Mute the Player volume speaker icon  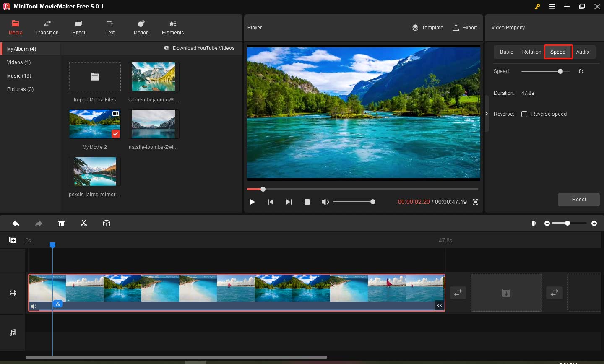click(x=325, y=202)
